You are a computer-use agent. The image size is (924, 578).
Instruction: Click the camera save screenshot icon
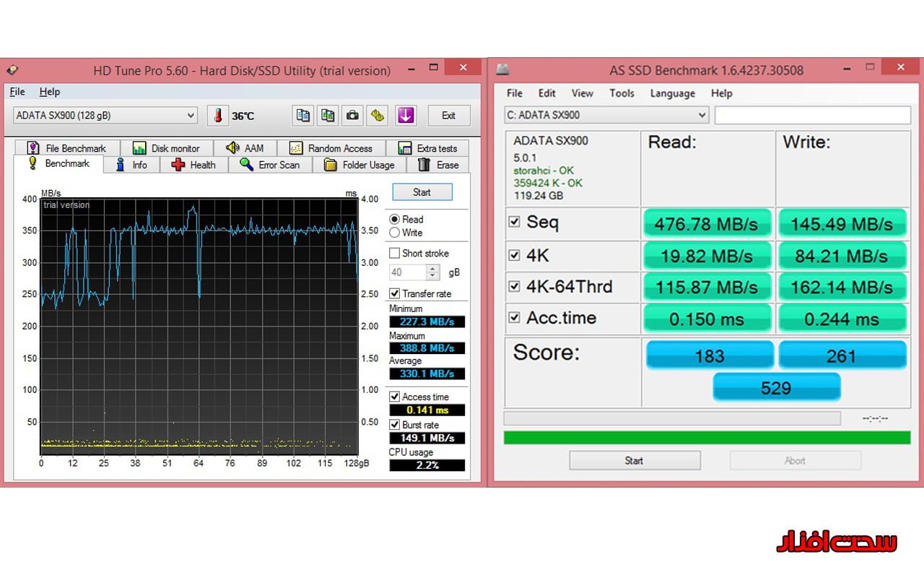click(352, 116)
